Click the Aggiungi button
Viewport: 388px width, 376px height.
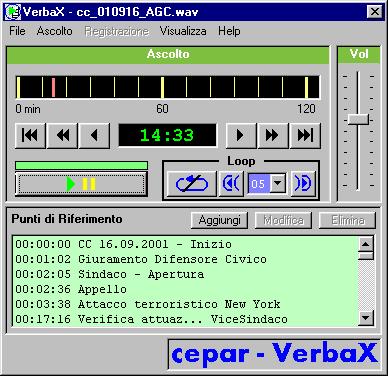219,220
